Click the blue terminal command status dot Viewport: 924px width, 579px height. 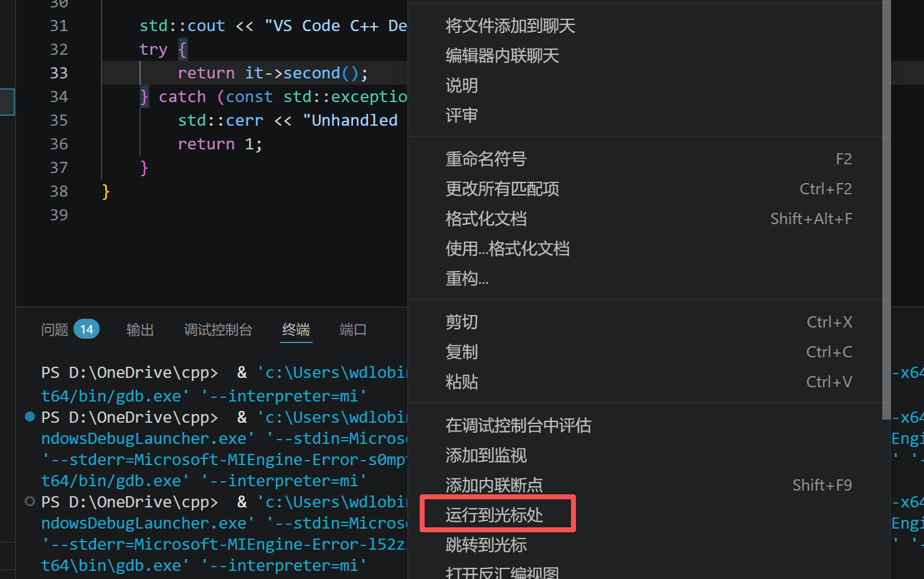(29, 417)
